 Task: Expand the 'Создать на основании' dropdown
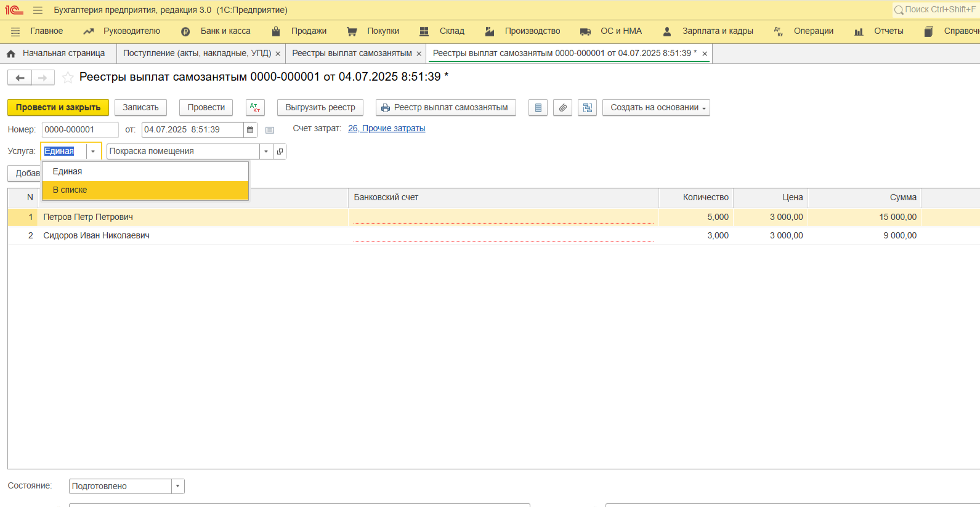(656, 107)
